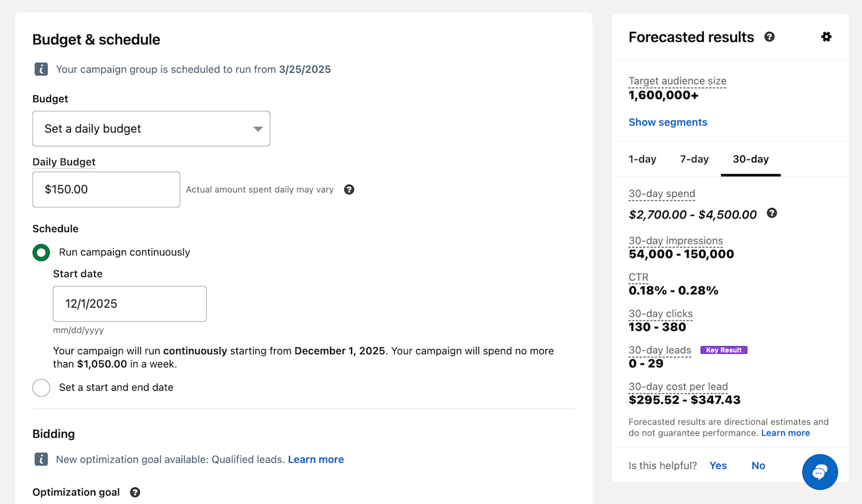Answer Yes to Is this helpful
Image resolution: width=862 pixels, height=504 pixels.
pyautogui.click(x=718, y=466)
